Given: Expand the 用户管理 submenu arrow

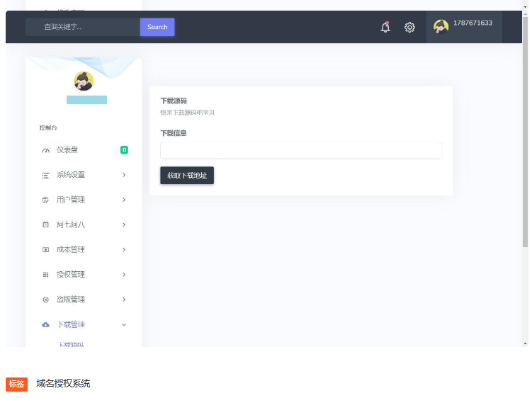Looking at the screenshot, I should coord(124,200).
